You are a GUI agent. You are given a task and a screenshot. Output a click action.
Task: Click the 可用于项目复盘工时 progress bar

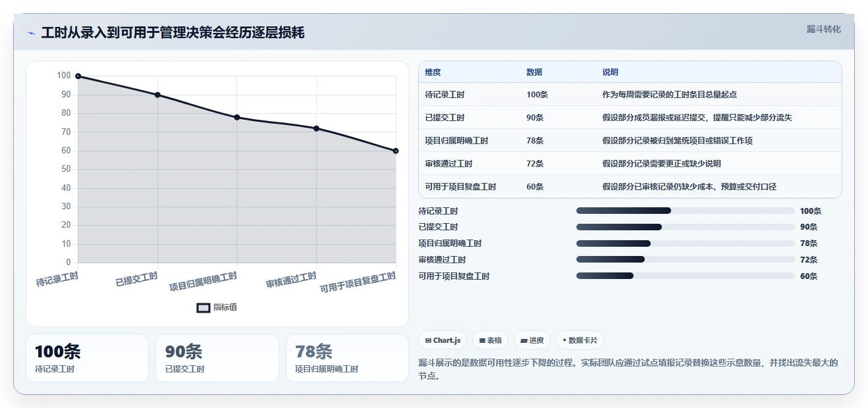[686, 276]
